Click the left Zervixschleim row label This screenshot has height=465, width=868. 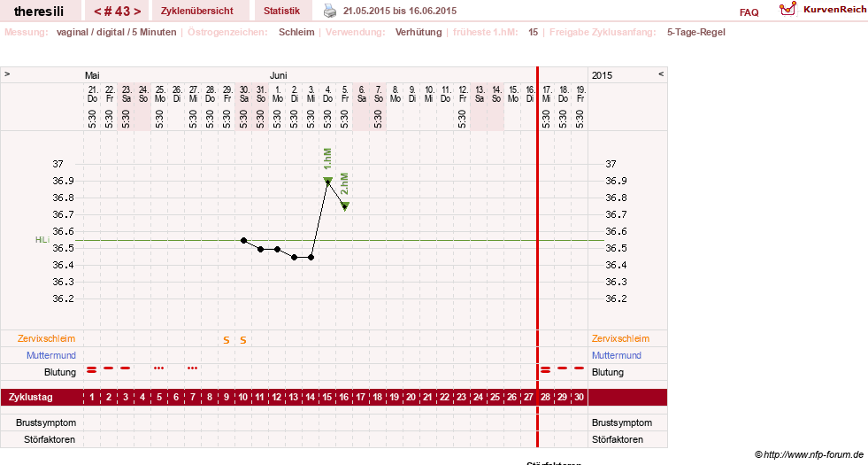tap(47, 338)
